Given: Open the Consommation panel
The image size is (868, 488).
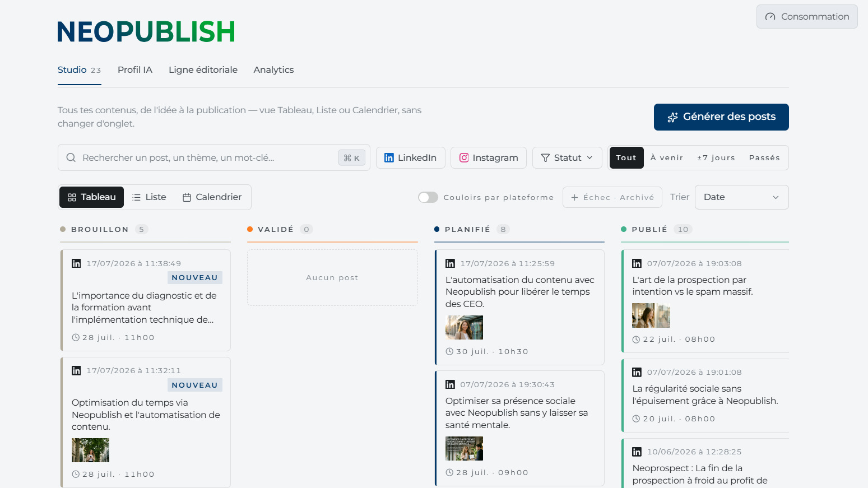Looking at the screenshot, I should click(807, 17).
